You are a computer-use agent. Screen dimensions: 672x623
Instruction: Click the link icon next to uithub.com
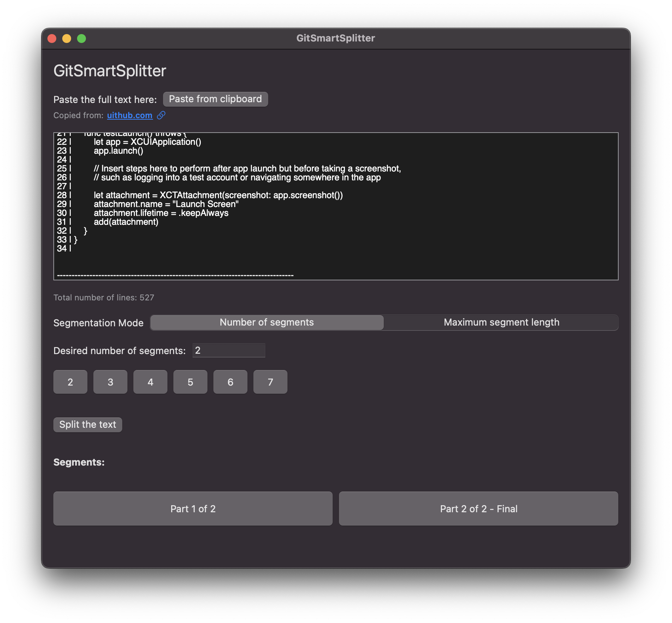pos(161,115)
